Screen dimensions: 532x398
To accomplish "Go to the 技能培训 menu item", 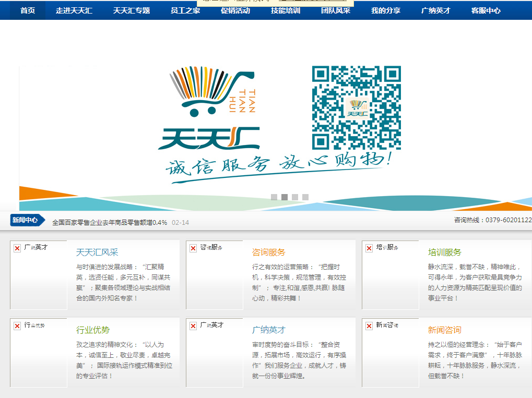I will tap(286, 10).
